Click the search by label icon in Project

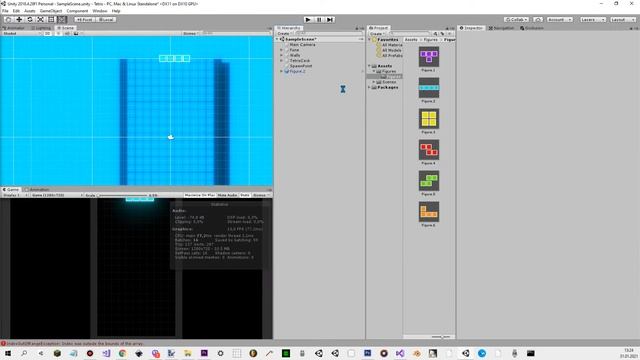click(x=442, y=33)
